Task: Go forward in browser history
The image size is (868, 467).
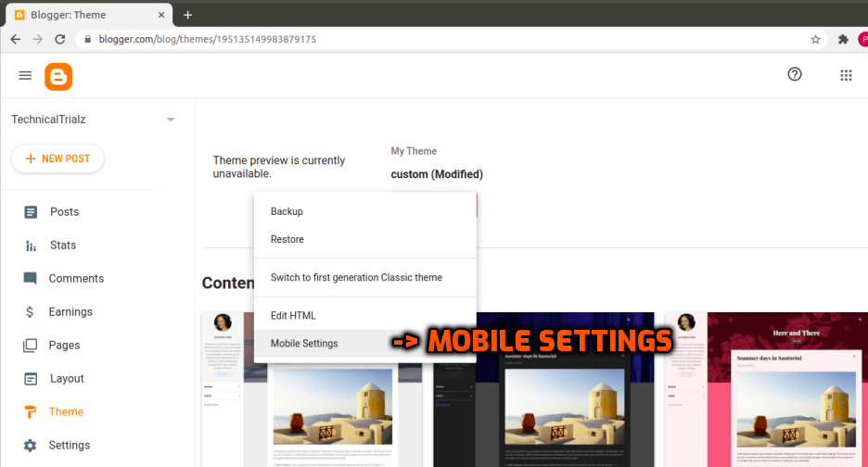Action: pyautogui.click(x=38, y=39)
